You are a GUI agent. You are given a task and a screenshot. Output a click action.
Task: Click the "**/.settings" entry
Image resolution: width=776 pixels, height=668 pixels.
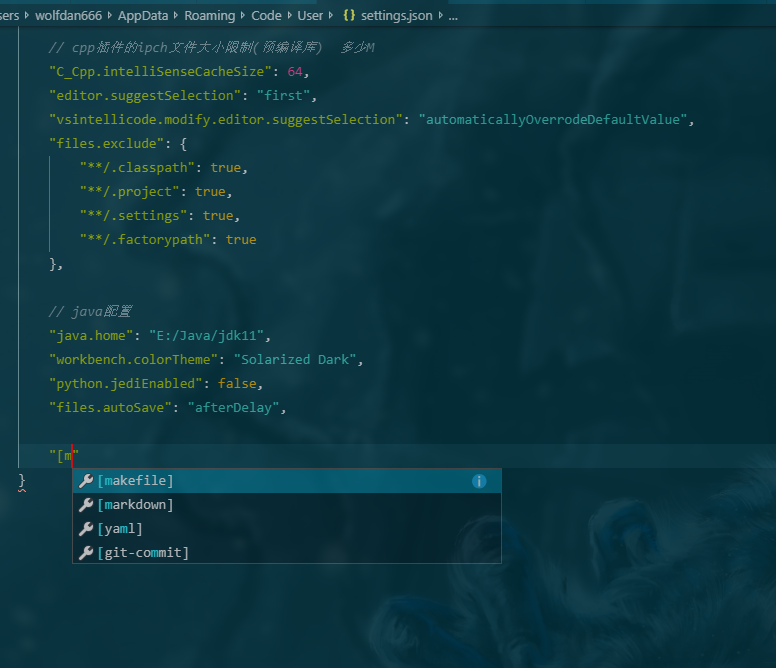tap(134, 216)
